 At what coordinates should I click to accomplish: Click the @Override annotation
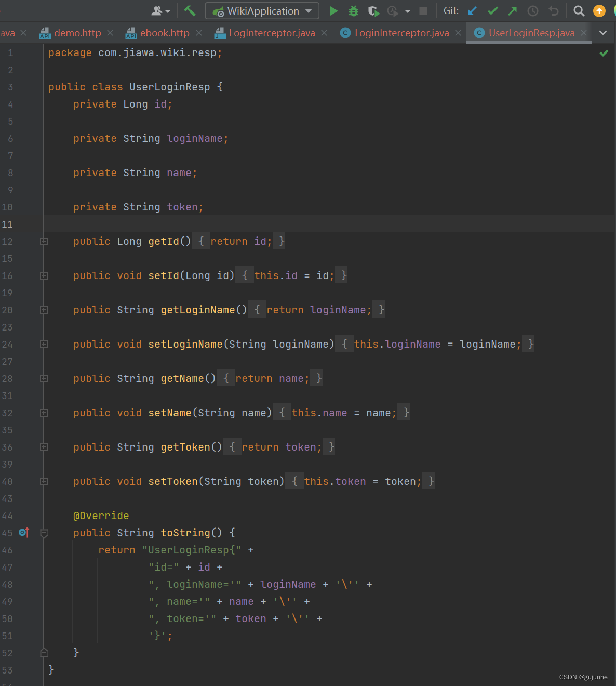(101, 516)
